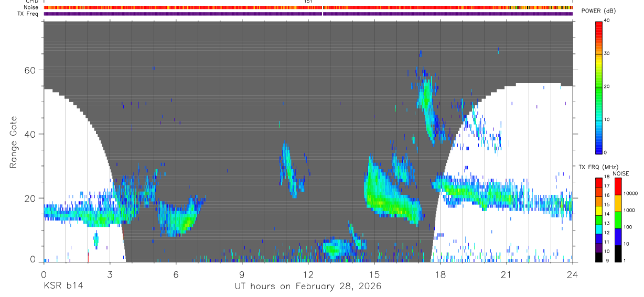
Task: Click the "NOISE" legend title above the colorbar
Action: 621,173
